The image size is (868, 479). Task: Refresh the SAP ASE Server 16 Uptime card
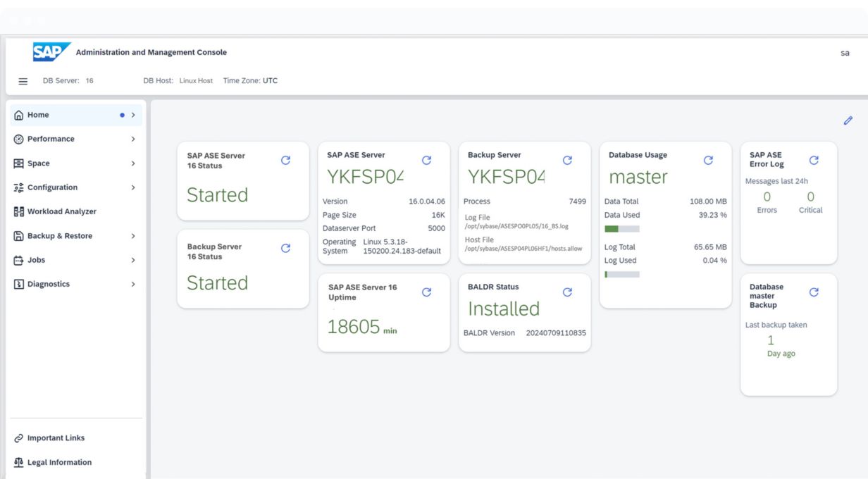point(426,292)
